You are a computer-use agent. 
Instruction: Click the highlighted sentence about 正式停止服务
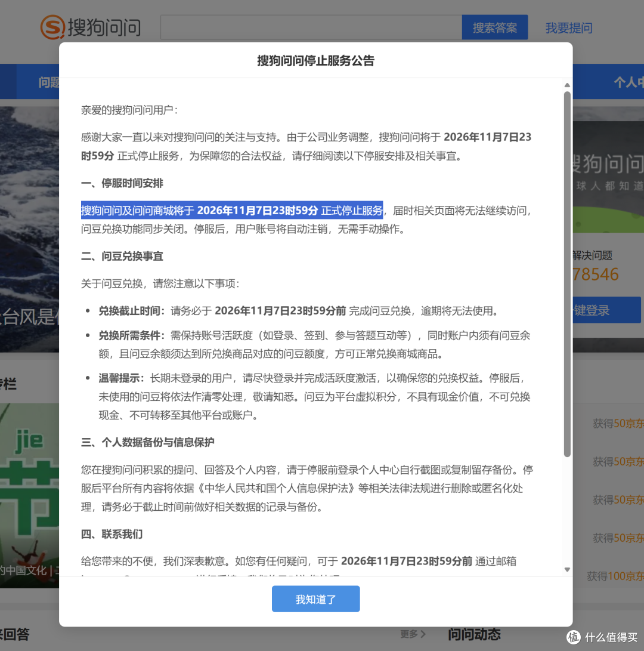click(231, 211)
